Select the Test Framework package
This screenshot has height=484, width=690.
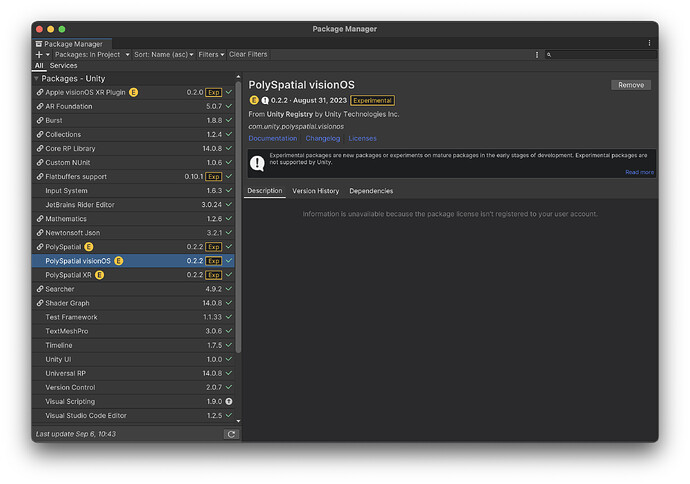[133, 317]
